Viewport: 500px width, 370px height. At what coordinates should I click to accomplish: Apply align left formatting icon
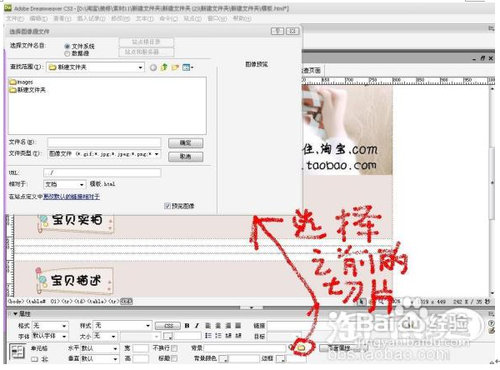point(208,325)
